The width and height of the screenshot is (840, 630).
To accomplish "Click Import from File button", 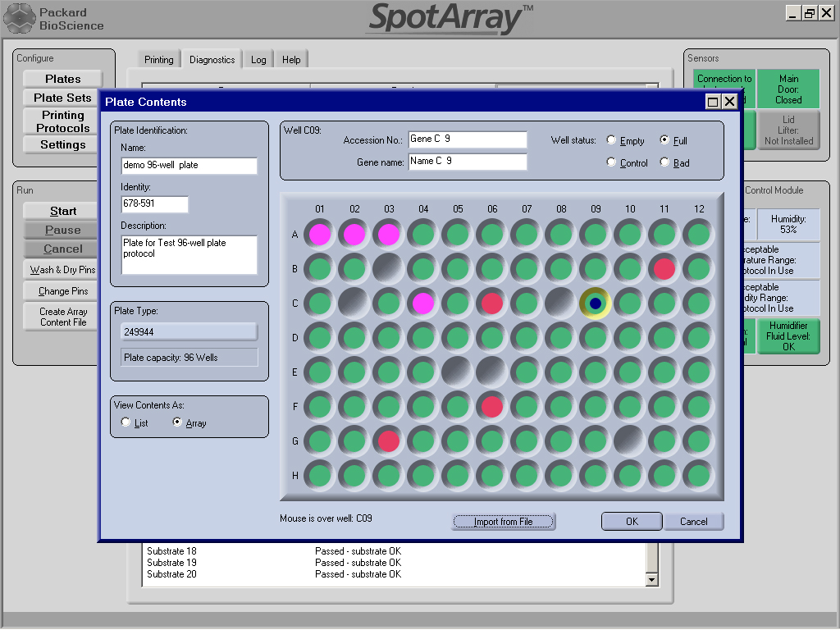I will click(503, 522).
